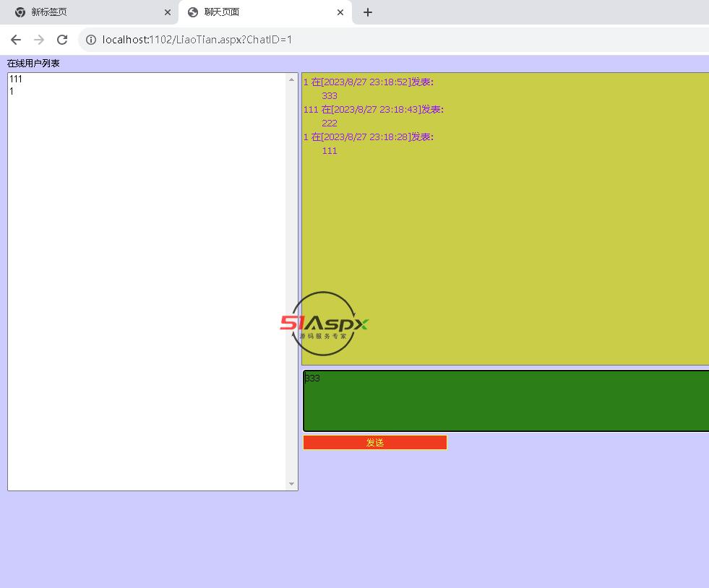Click the message text 111 in chat log
The image size is (709, 588).
pos(330,150)
